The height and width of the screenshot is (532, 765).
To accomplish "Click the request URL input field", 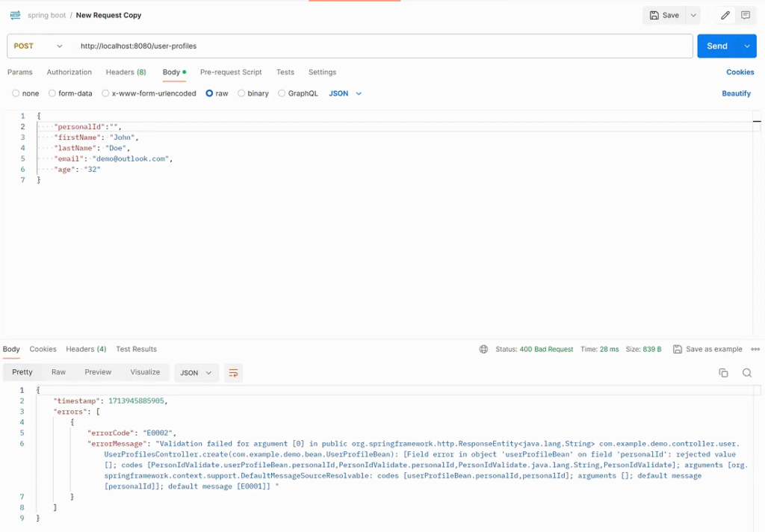I will (382, 46).
